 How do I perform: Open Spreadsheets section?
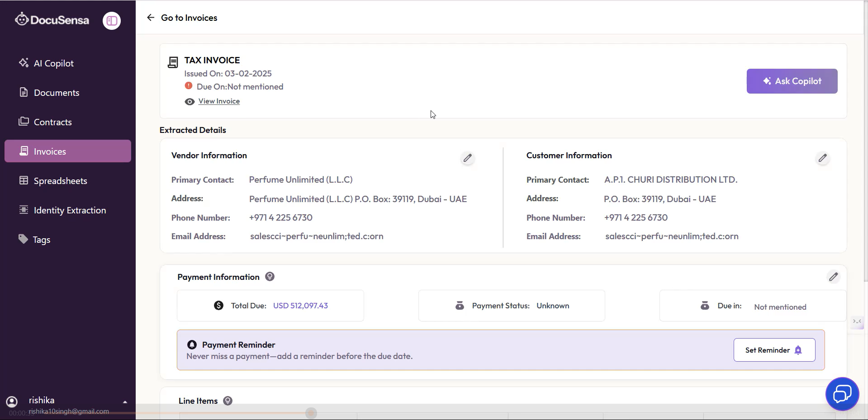coord(68,181)
